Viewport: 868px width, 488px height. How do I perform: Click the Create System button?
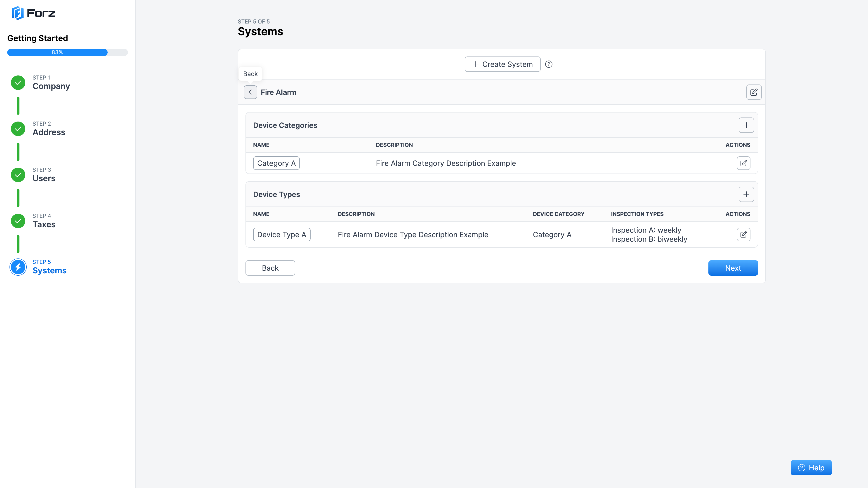[x=502, y=64]
